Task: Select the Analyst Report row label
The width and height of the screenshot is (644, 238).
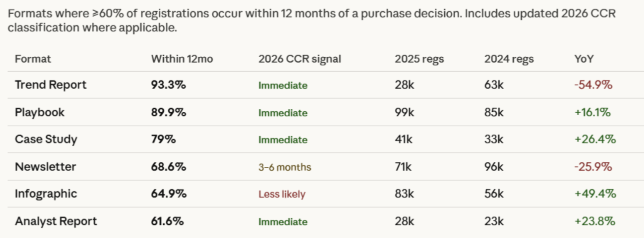Action: click(56, 221)
